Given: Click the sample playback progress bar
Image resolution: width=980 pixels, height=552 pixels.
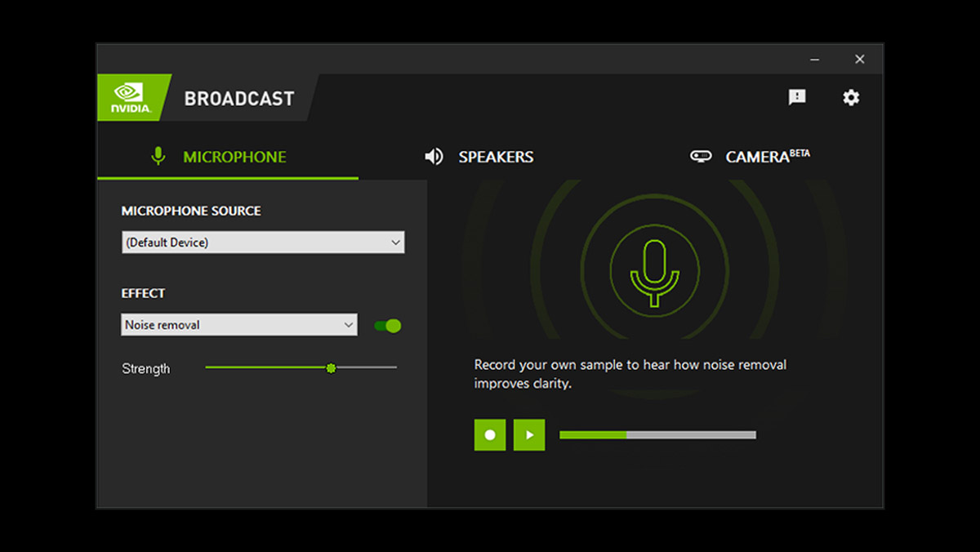Looking at the screenshot, I should click(x=657, y=435).
